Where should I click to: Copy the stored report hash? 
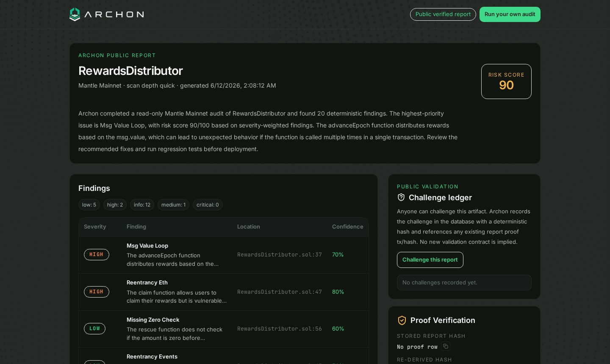(446, 346)
